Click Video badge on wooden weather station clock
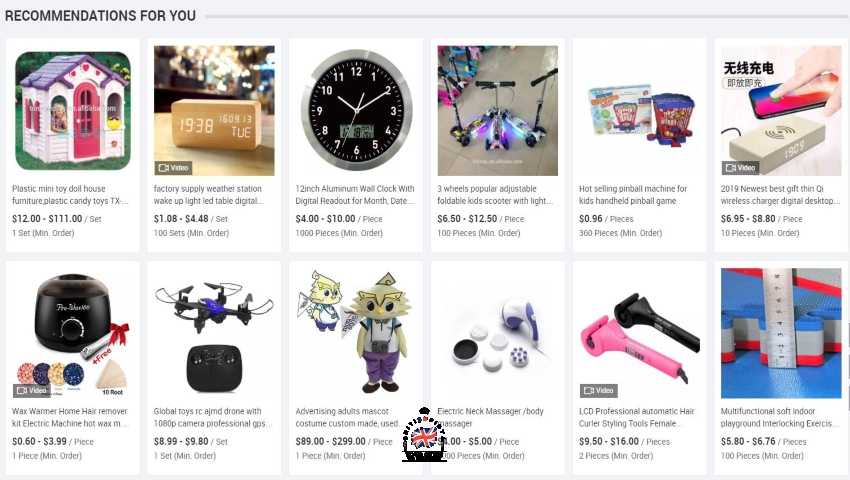 [x=173, y=168]
